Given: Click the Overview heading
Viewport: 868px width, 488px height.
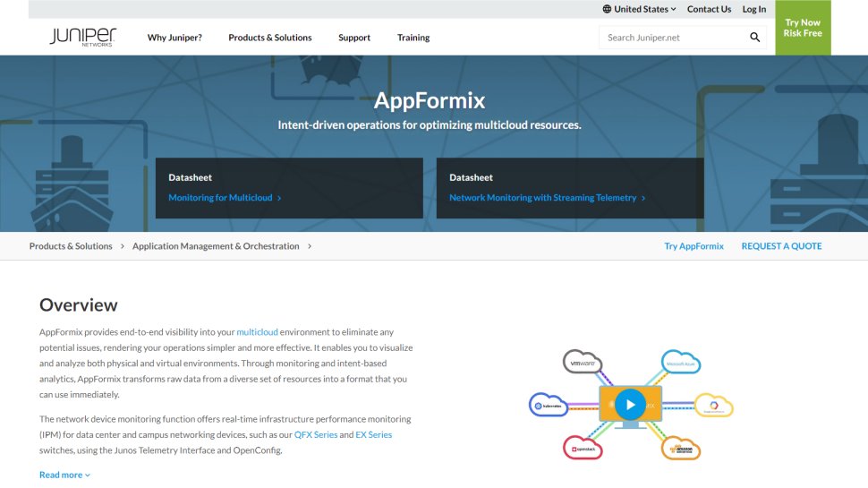Looking at the screenshot, I should (x=79, y=304).
